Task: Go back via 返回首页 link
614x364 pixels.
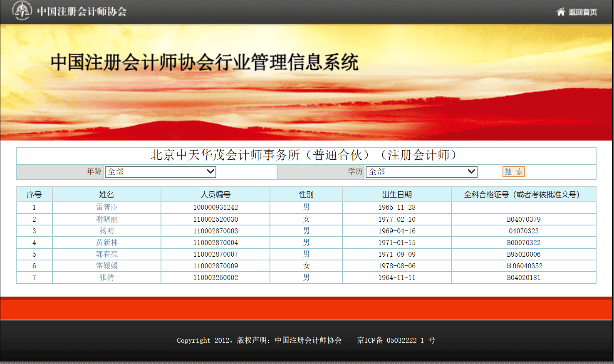Action: pos(582,12)
